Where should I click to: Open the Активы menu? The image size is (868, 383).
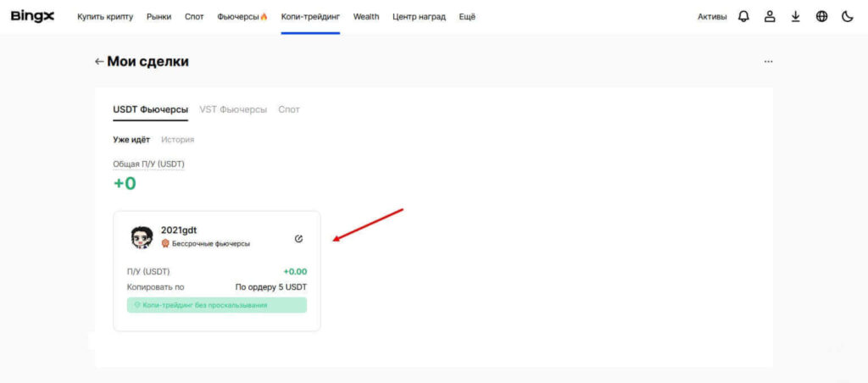click(712, 17)
